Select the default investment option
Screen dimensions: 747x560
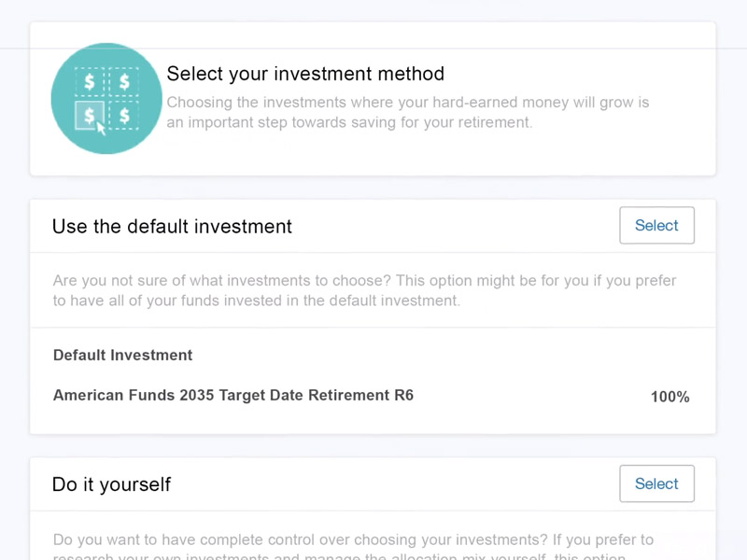coord(656,225)
